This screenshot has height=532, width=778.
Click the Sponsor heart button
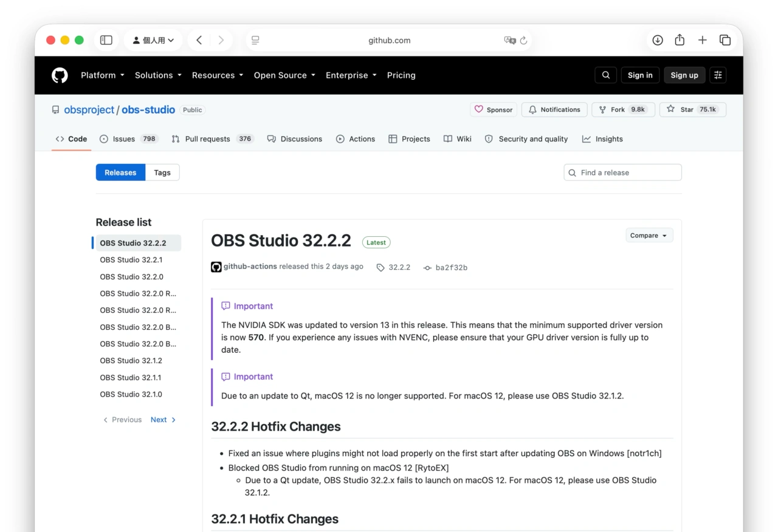[x=494, y=110]
